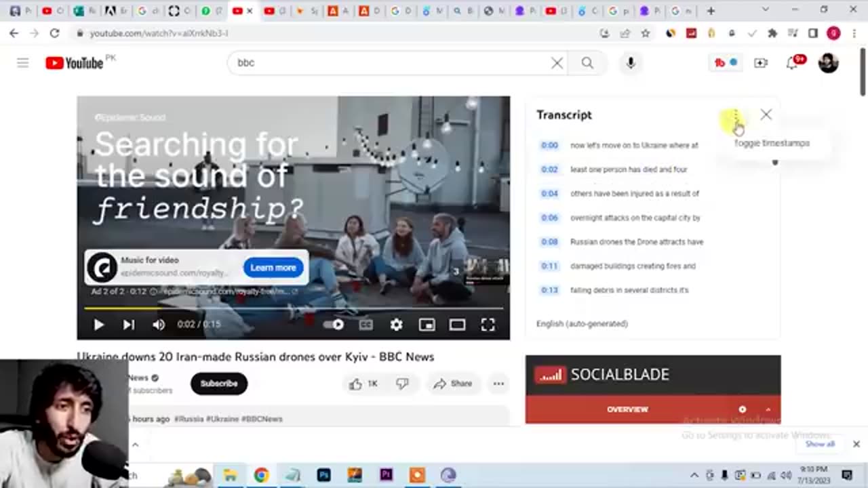Screen dimensions: 868x488
Task: Click the next-video thumbnail in the ad corner
Action: (x=486, y=270)
